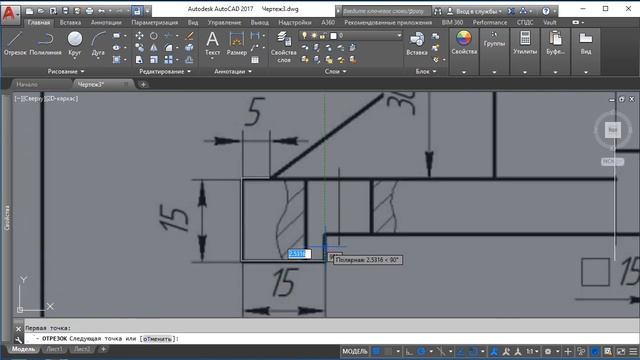
Task: Toggle grid display in status bar
Action: pos(376,351)
